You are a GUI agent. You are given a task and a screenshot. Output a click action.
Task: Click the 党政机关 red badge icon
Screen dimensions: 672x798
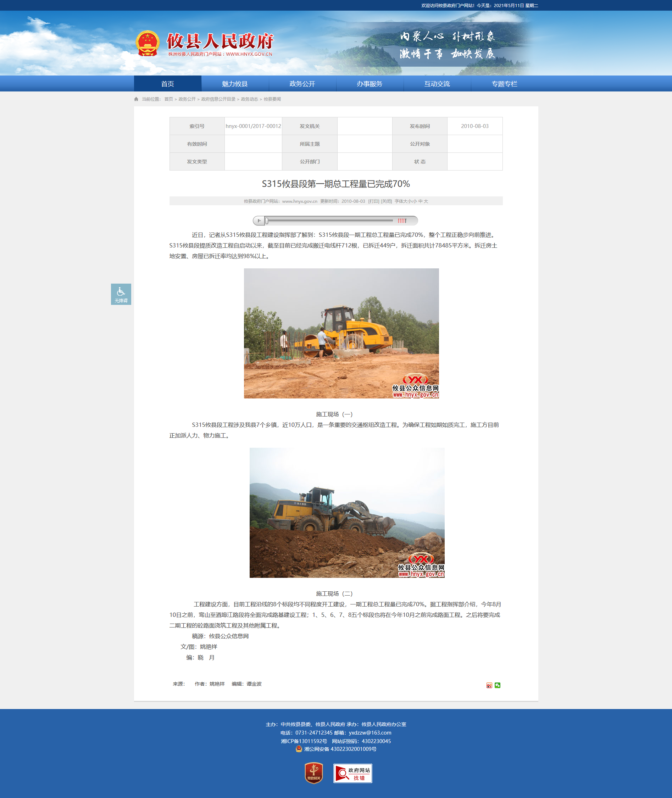tap(314, 773)
